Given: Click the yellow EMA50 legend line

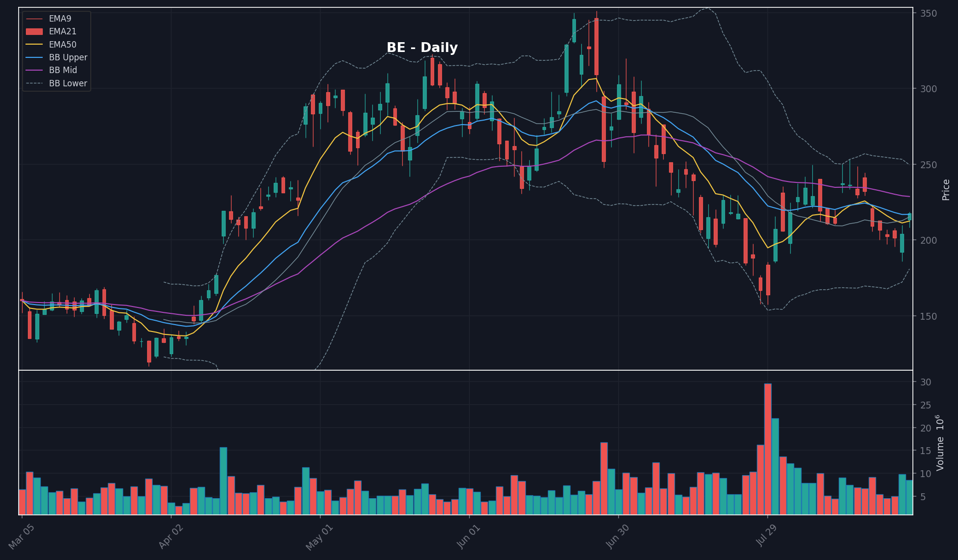Looking at the screenshot, I should point(34,45).
